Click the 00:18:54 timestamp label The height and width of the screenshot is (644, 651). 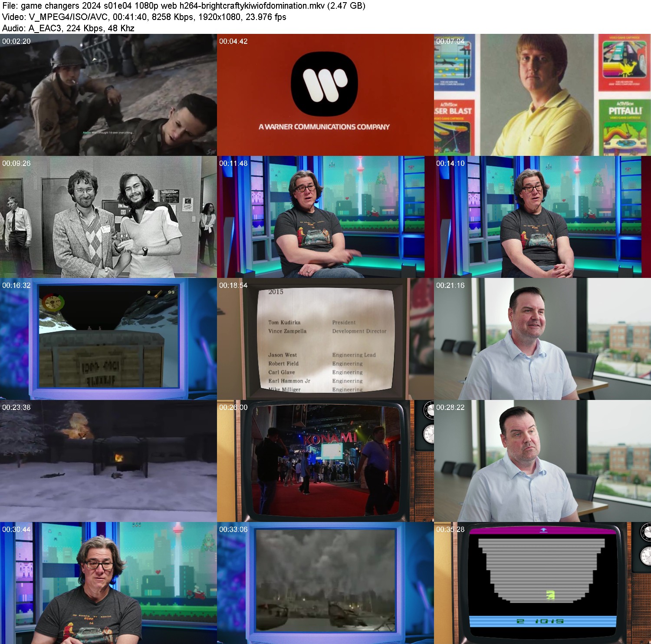coord(233,285)
